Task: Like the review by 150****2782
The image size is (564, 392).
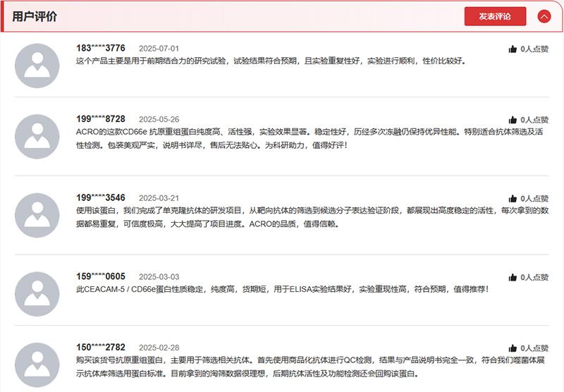Action: pyautogui.click(x=513, y=348)
